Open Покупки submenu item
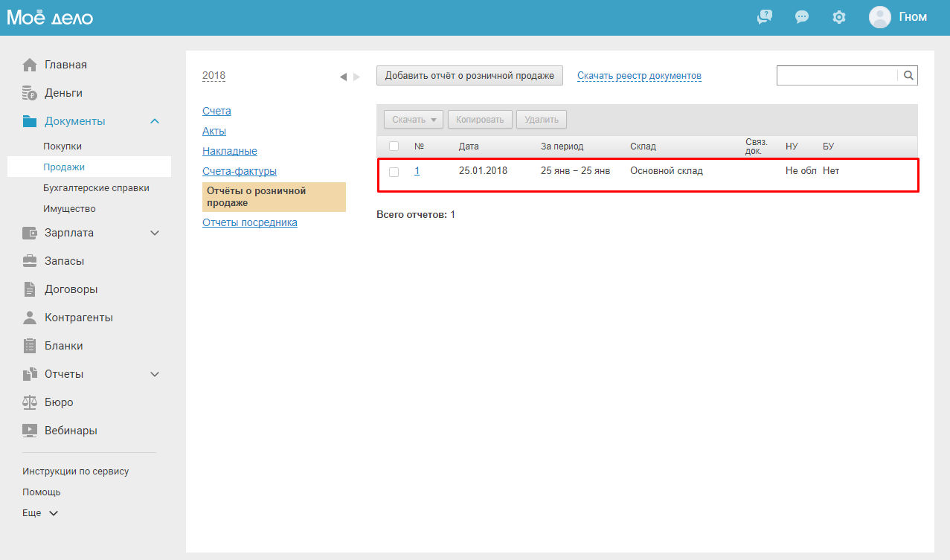The width and height of the screenshot is (950, 560). click(62, 147)
